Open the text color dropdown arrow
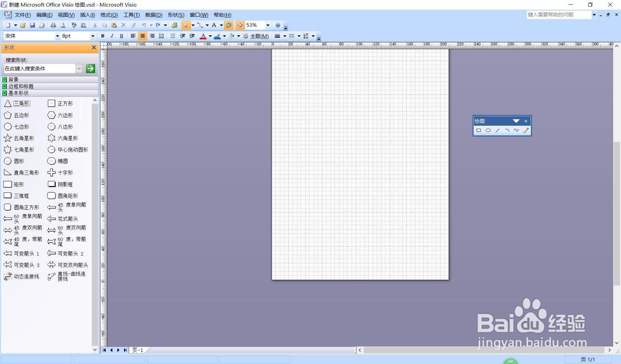Image resolution: width=621 pixels, height=364 pixels. pos(210,36)
